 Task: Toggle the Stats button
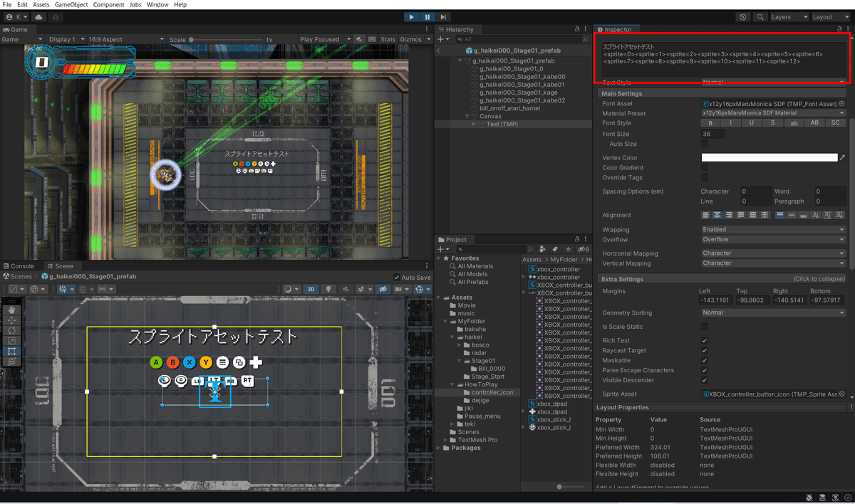pyautogui.click(x=388, y=40)
